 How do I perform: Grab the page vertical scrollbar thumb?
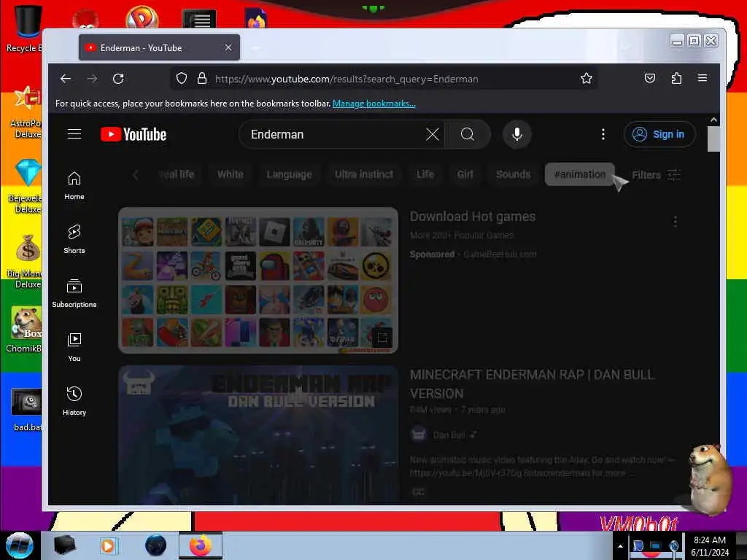point(713,139)
